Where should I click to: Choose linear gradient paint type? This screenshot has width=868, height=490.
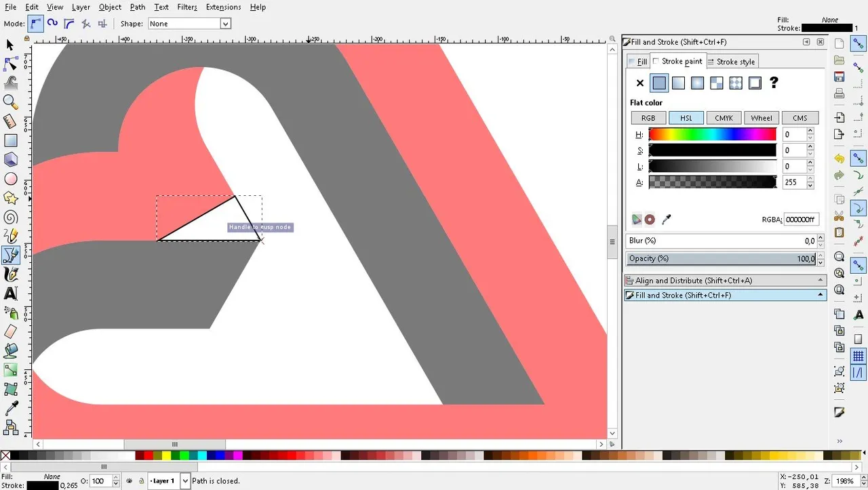point(678,83)
